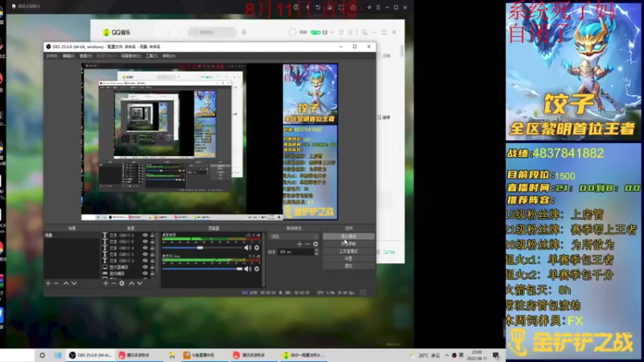The height and width of the screenshot is (362, 644).
Task: Open the skin icon in QQ Music title bar
Action: [341, 32]
